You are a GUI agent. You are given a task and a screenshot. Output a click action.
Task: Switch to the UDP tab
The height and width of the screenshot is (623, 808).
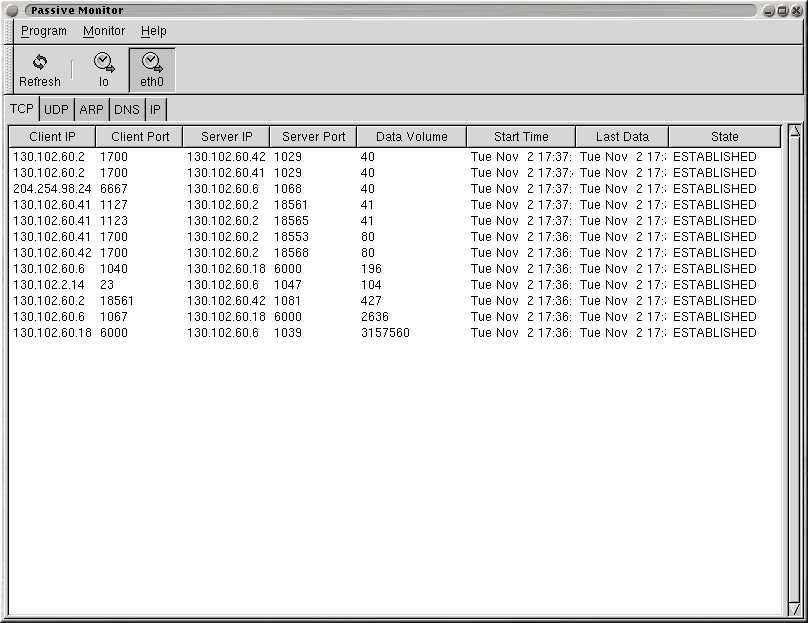click(x=56, y=110)
